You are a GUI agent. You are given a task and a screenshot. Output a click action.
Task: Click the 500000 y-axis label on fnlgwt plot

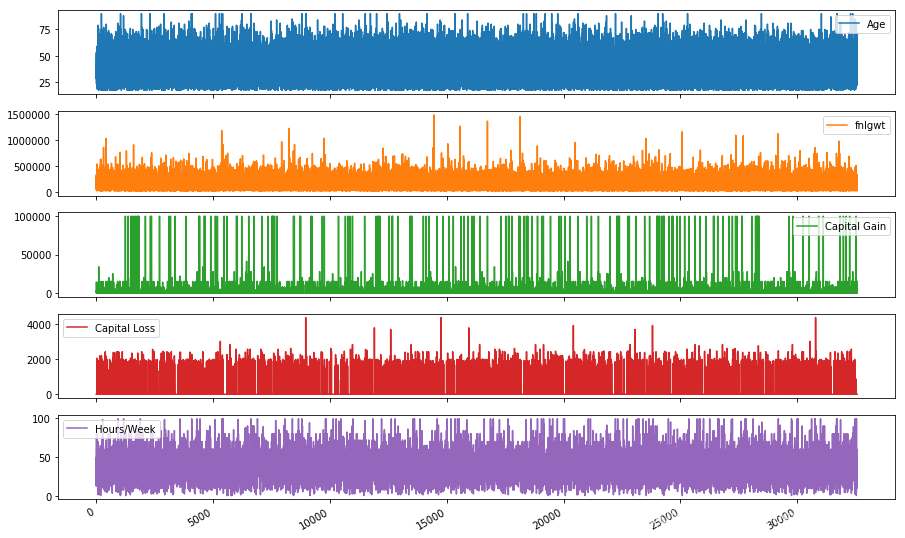click(32, 167)
